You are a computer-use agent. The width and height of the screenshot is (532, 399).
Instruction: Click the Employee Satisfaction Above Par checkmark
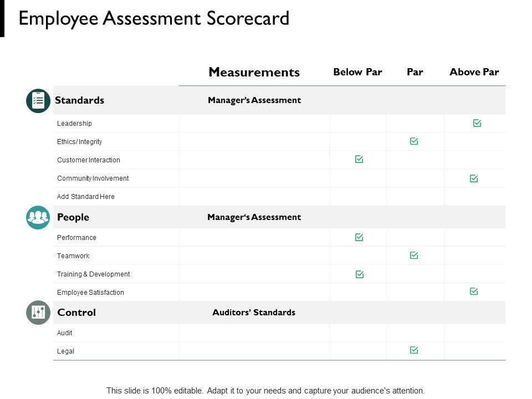(x=474, y=291)
